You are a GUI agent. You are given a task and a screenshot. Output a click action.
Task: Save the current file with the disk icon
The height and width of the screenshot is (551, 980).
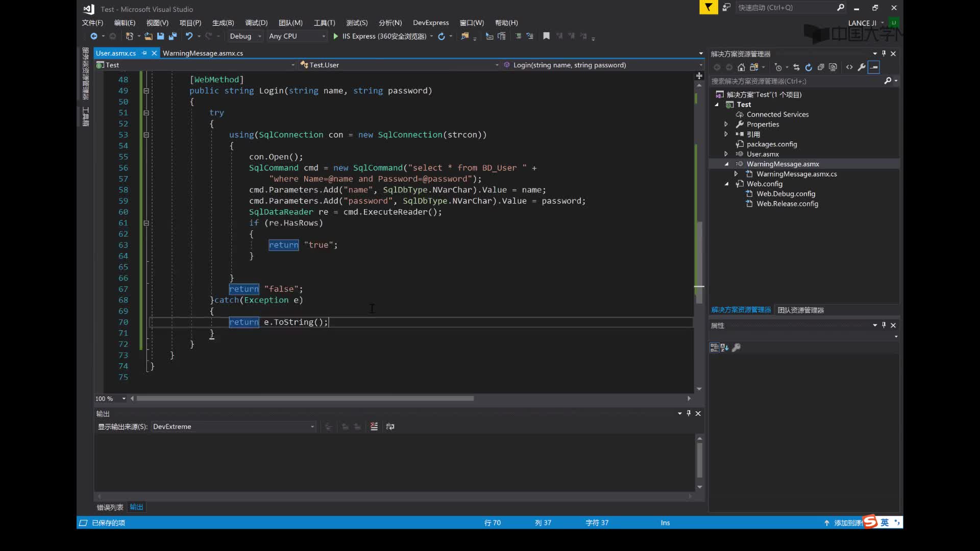pyautogui.click(x=160, y=36)
